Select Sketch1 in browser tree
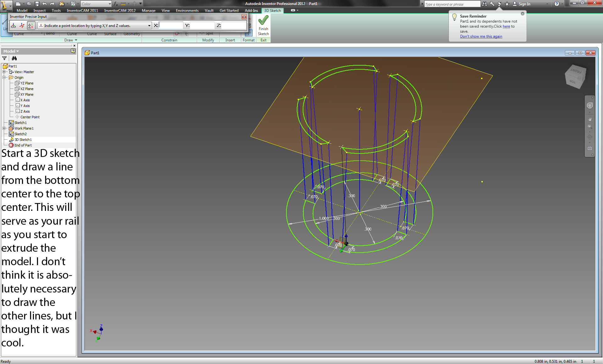 (18, 123)
